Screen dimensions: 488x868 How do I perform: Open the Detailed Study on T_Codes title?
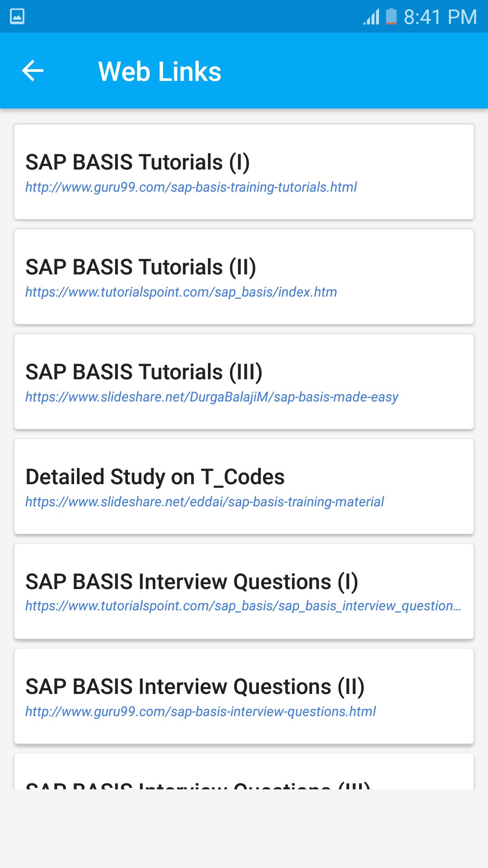click(155, 476)
